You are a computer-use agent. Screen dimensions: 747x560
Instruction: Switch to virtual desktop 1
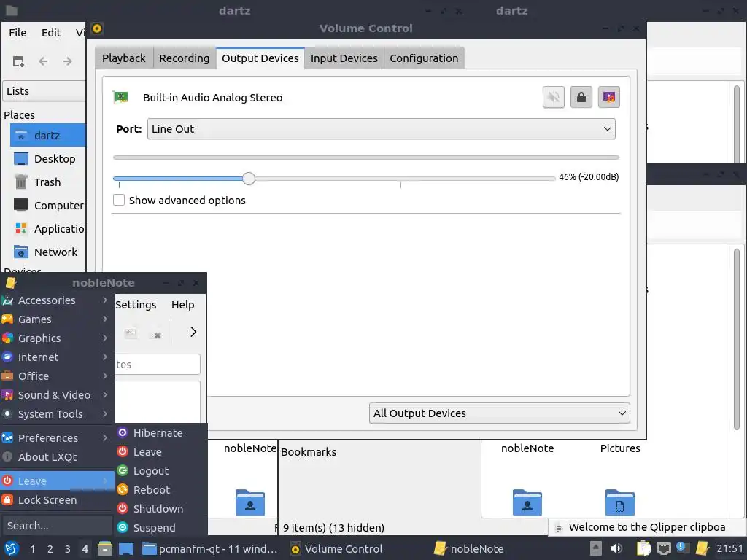pyautogui.click(x=32, y=549)
